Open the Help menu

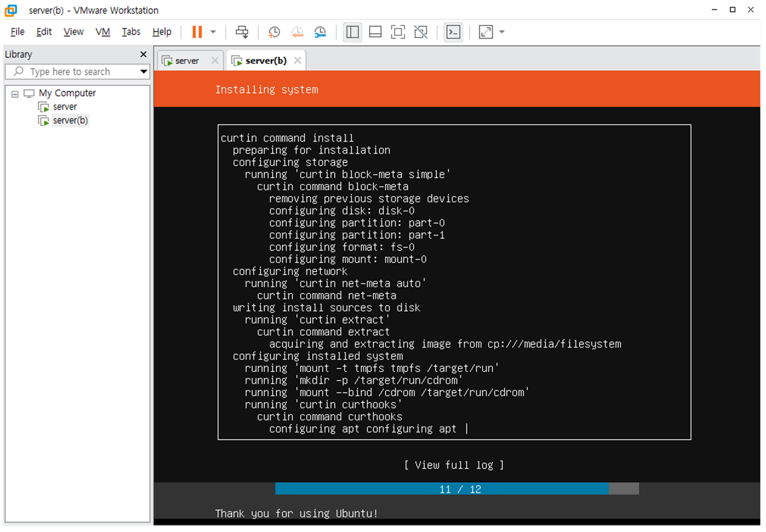[x=162, y=32]
